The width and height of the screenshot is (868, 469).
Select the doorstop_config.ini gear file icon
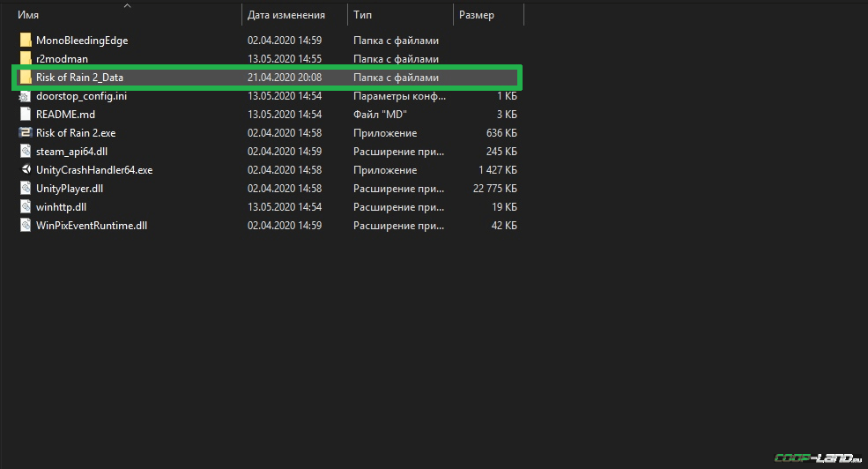click(x=25, y=96)
